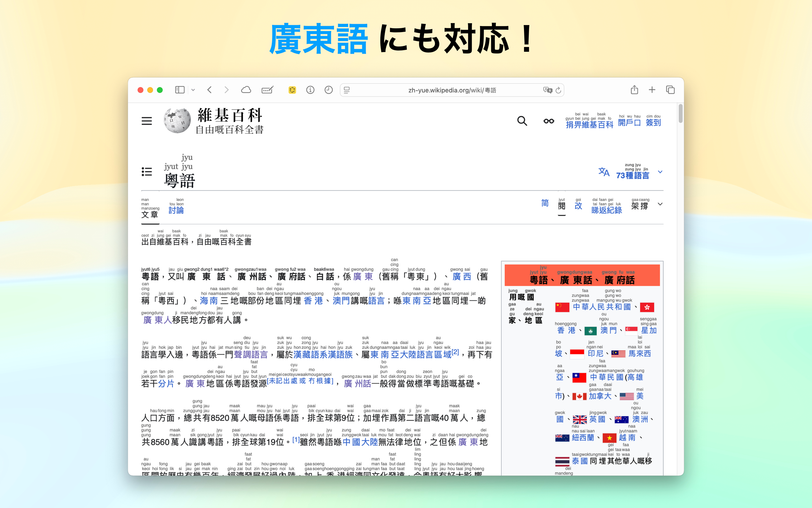
Task: Click the clock history toolbar icon
Action: click(329, 90)
